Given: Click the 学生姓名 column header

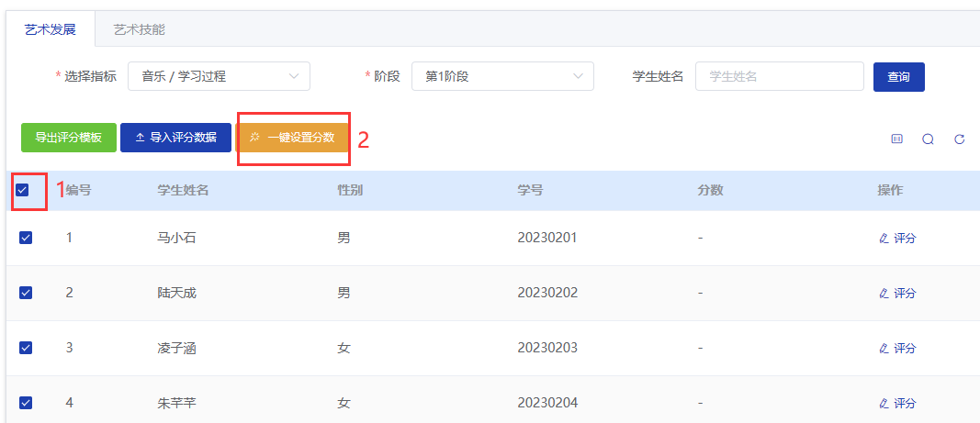Looking at the screenshot, I should pos(183,191).
